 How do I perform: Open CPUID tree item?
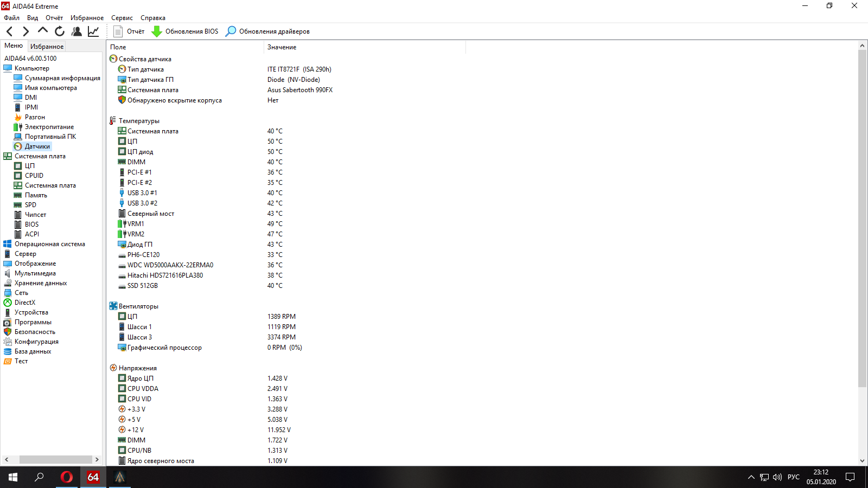click(x=34, y=176)
